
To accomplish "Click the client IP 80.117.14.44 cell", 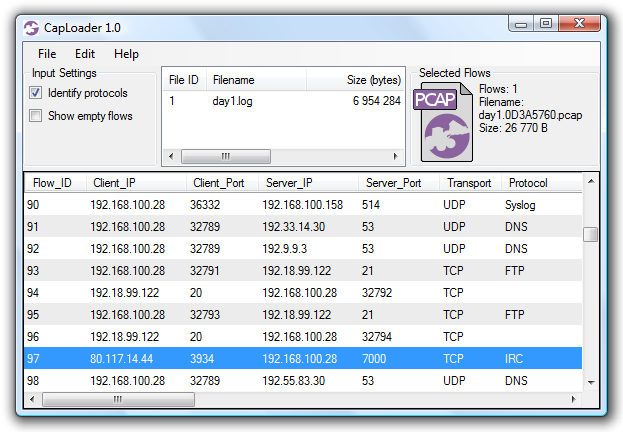I will [x=121, y=359].
